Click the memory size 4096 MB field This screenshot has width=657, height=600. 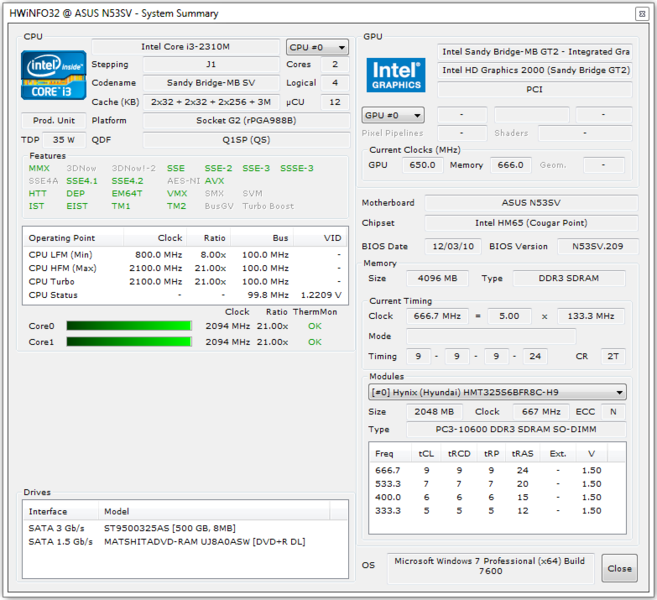pos(437,278)
